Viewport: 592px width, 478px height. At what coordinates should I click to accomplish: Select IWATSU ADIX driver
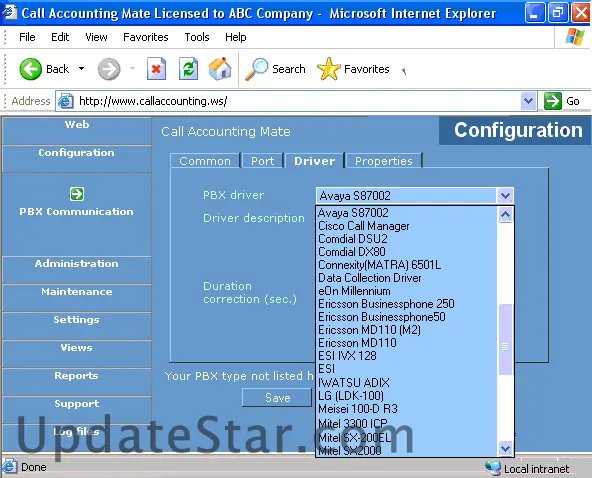pyautogui.click(x=407, y=383)
